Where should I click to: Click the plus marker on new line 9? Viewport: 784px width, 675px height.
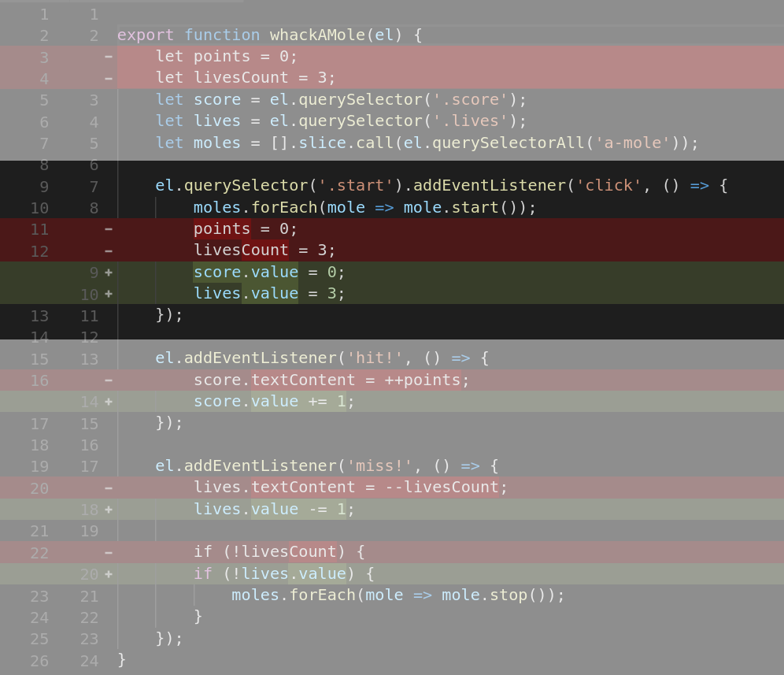point(109,273)
